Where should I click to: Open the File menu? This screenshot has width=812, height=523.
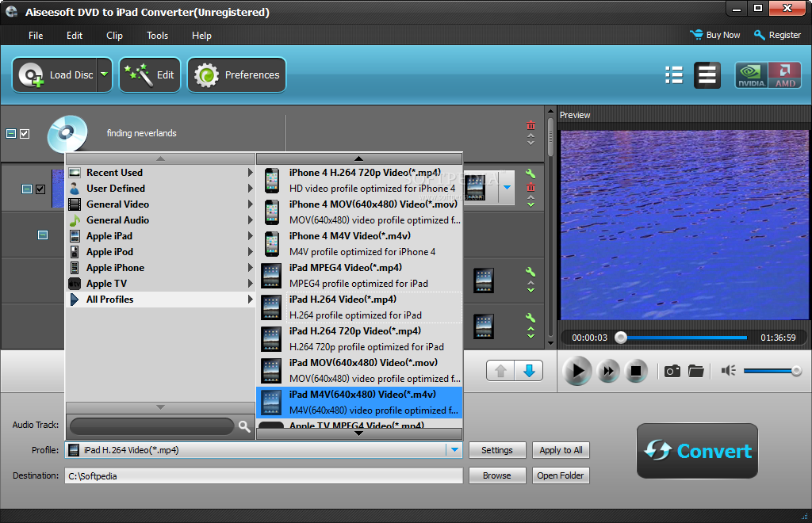[36, 35]
